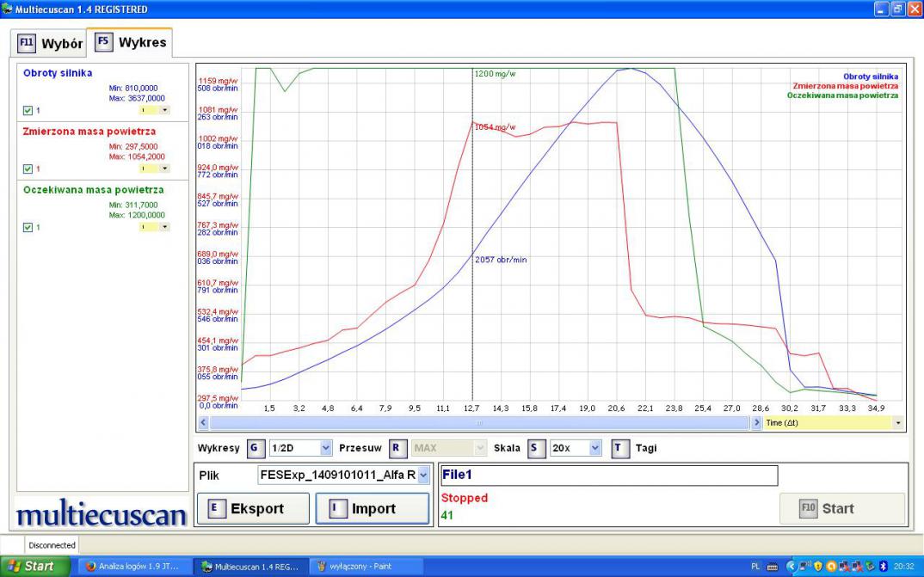Select the Wykres tab
The width and height of the screenshot is (924, 577).
[x=142, y=42]
